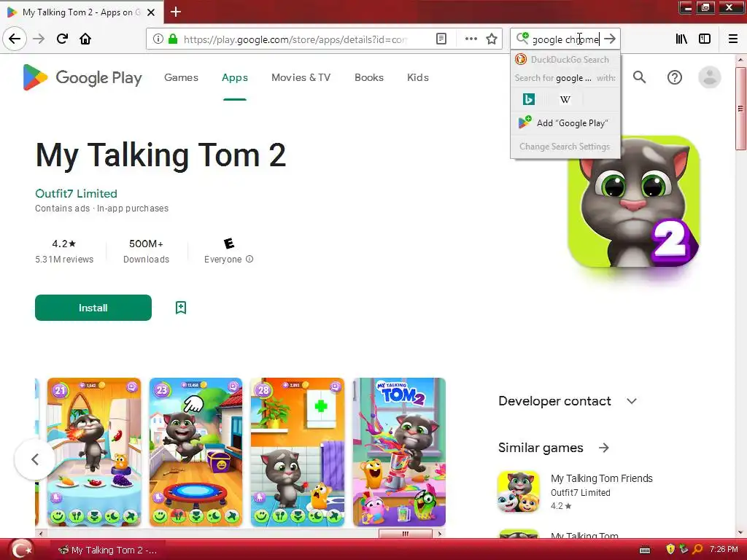Viewport: 747px width, 560px height.
Task: Open Change Search Settings
Action: 565,146
